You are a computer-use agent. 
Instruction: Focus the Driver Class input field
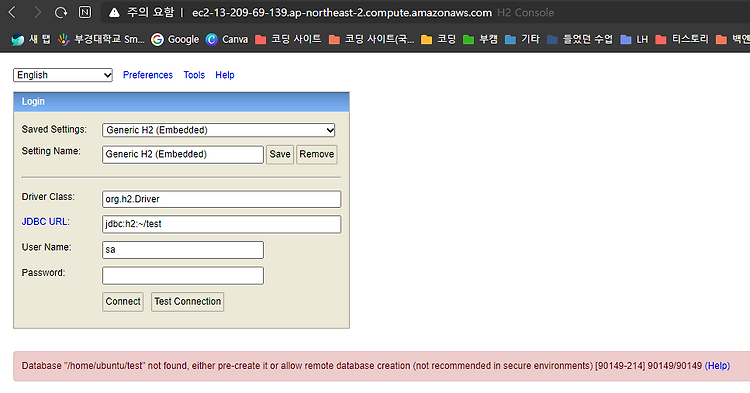click(221, 199)
